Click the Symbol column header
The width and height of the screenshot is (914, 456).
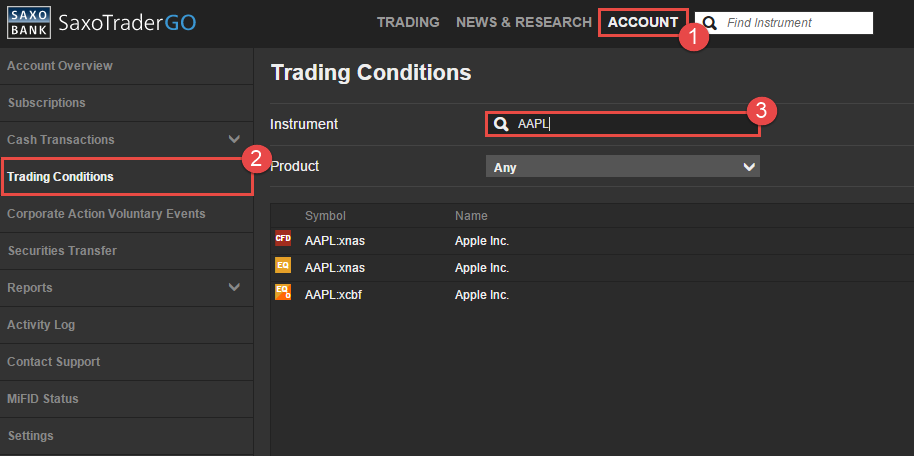click(x=325, y=216)
